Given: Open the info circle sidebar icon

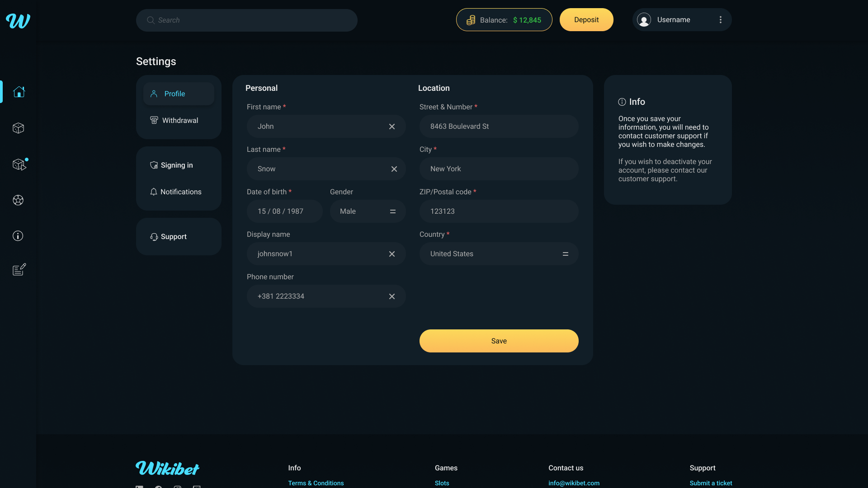Looking at the screenshot, I should coord(18,236).
